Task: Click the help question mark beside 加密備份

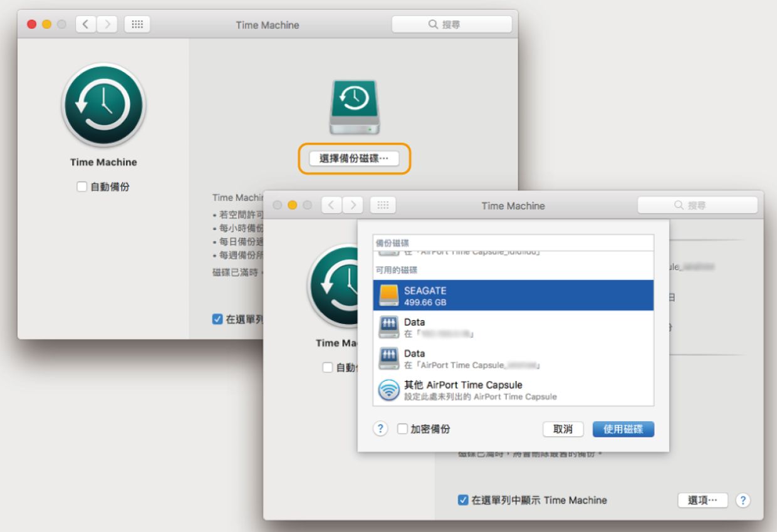Action: click(x=380, y=429)
